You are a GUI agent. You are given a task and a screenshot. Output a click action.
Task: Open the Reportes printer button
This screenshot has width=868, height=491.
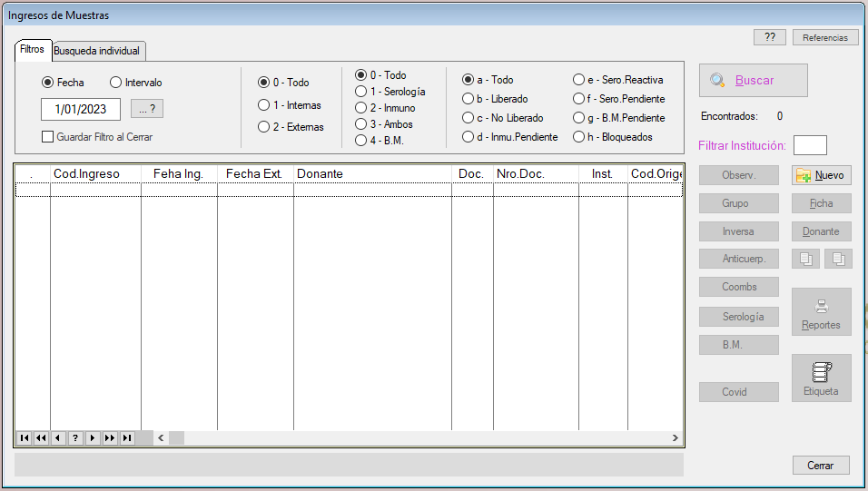tap(821, 312)
